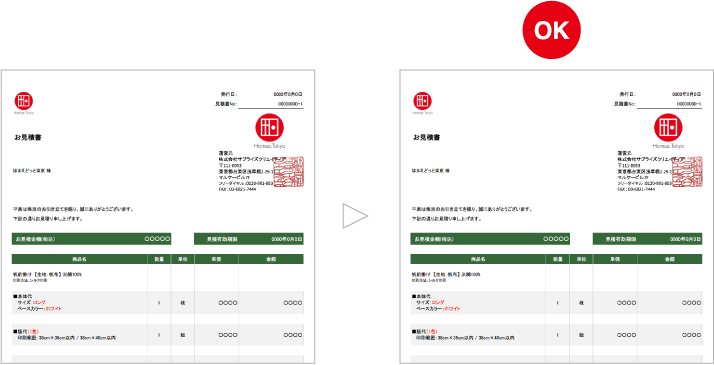Click the お見積書 title in the left estimate
714x365 pixels.
click(x=28, y=137)
